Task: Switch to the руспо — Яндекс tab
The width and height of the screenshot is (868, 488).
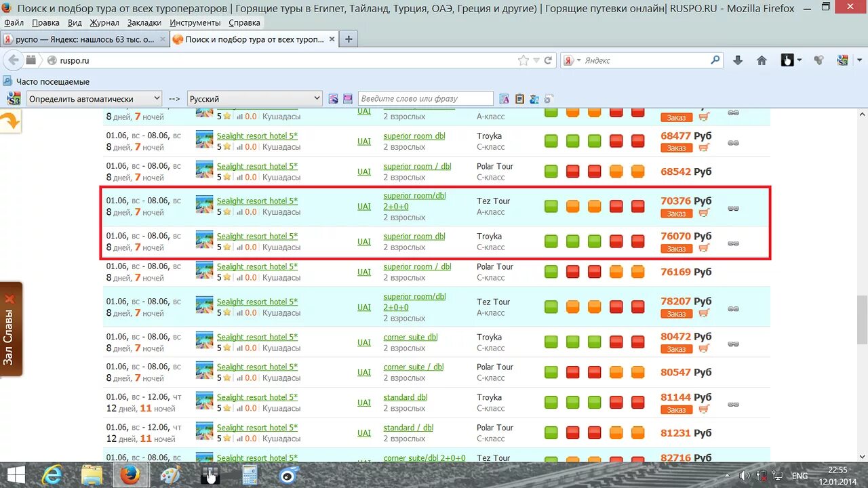Action: click(84, 39)
